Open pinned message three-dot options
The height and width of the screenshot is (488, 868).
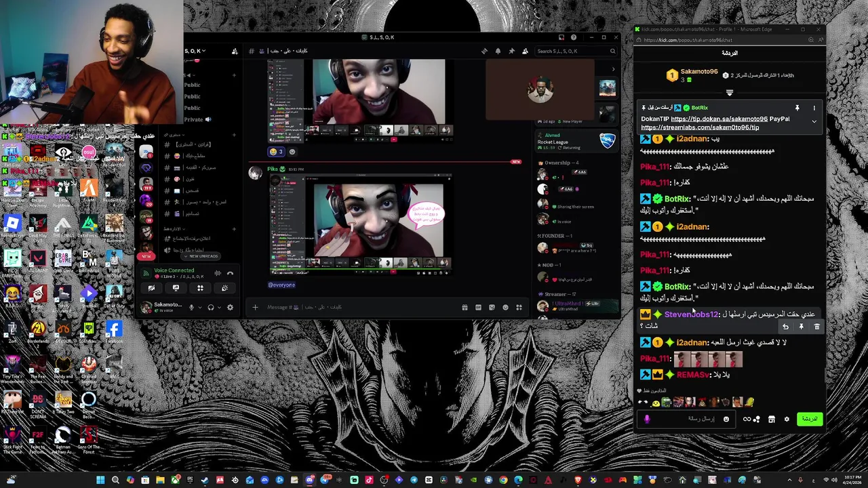click(814, 108)
